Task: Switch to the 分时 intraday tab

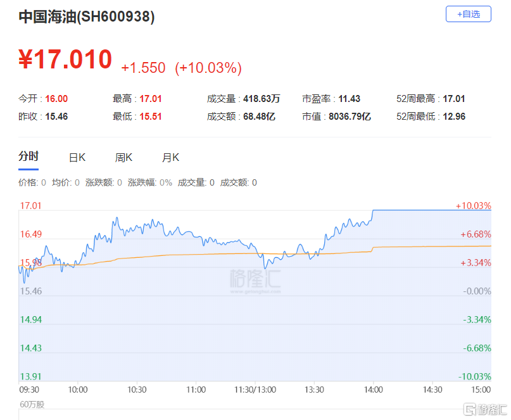Action: point(28,156)
